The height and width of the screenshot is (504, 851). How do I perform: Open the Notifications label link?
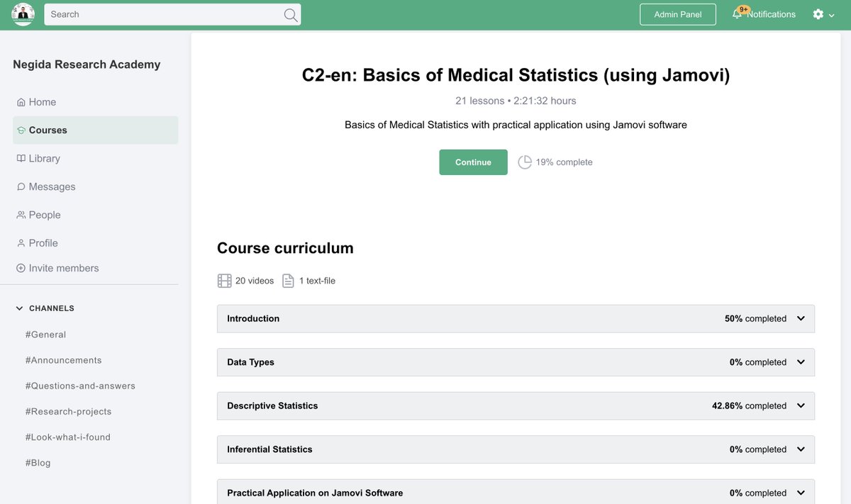[x=771, y=14]
